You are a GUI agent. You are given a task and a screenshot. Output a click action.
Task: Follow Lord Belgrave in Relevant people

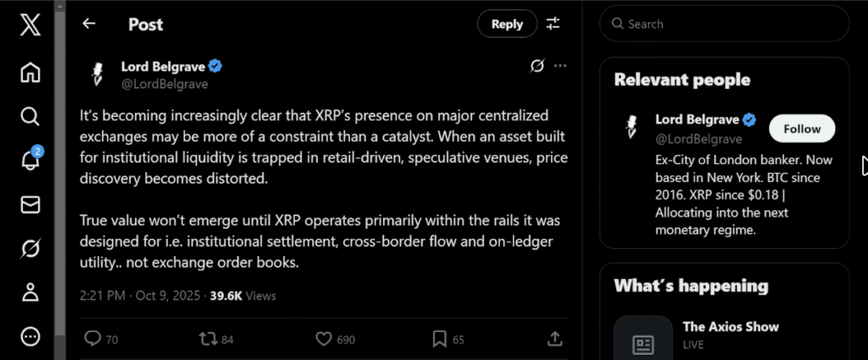(801, 129)
